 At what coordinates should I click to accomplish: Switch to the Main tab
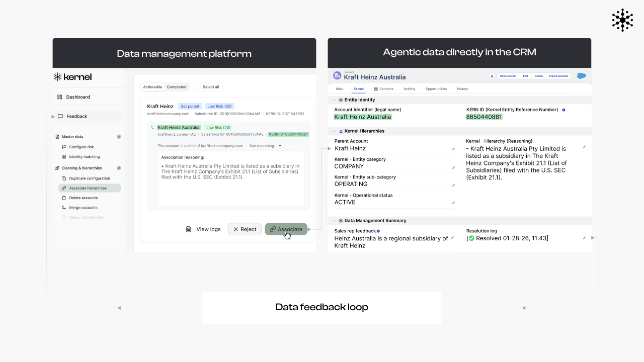click(x=340, y=89)
